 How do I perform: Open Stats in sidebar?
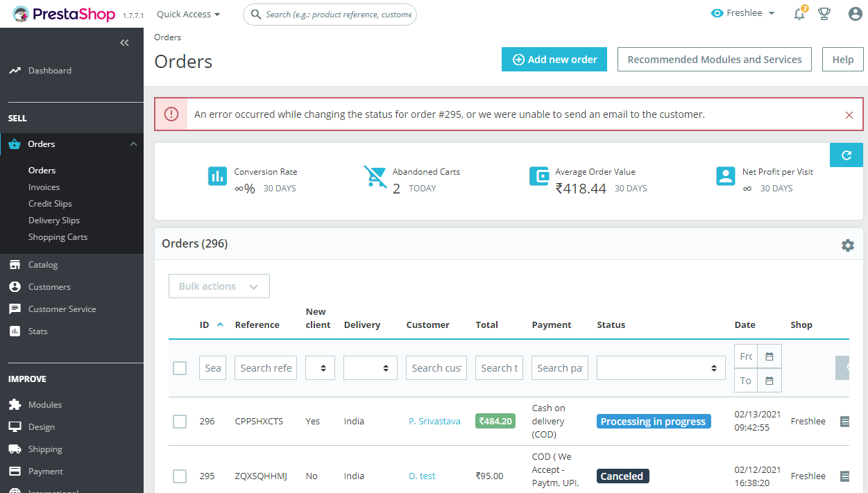point(37,331)
